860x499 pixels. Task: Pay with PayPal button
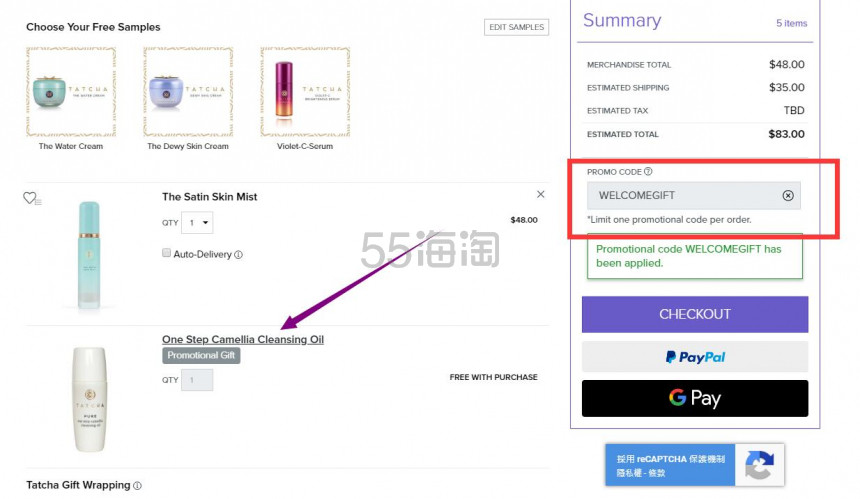click(695, 357)
